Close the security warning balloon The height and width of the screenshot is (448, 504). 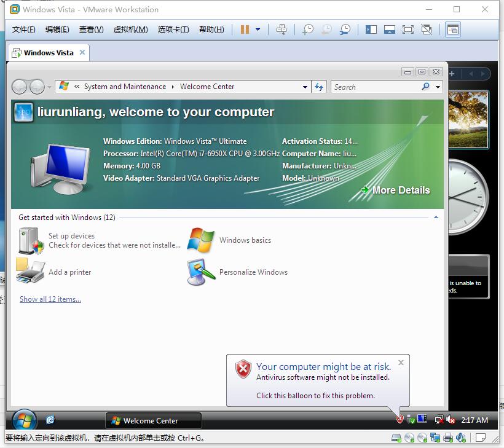401,363
